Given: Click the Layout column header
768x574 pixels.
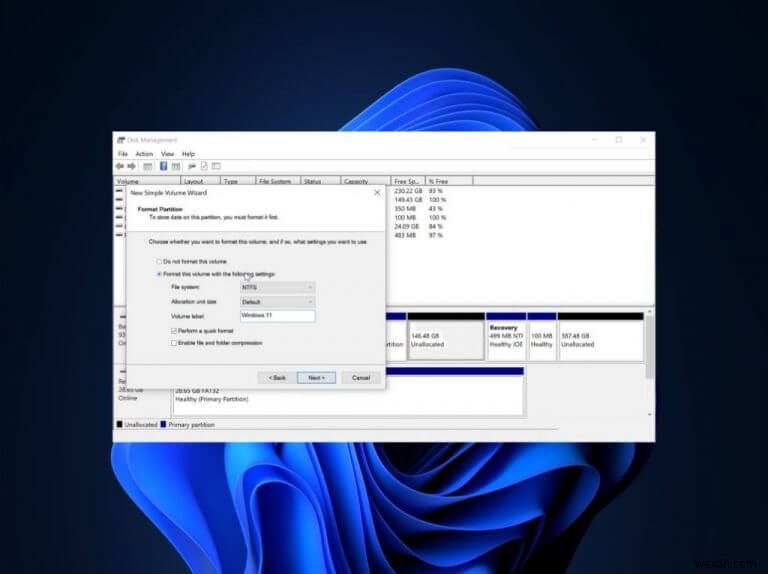Looking at the screenshot, I should pos(200,181).
